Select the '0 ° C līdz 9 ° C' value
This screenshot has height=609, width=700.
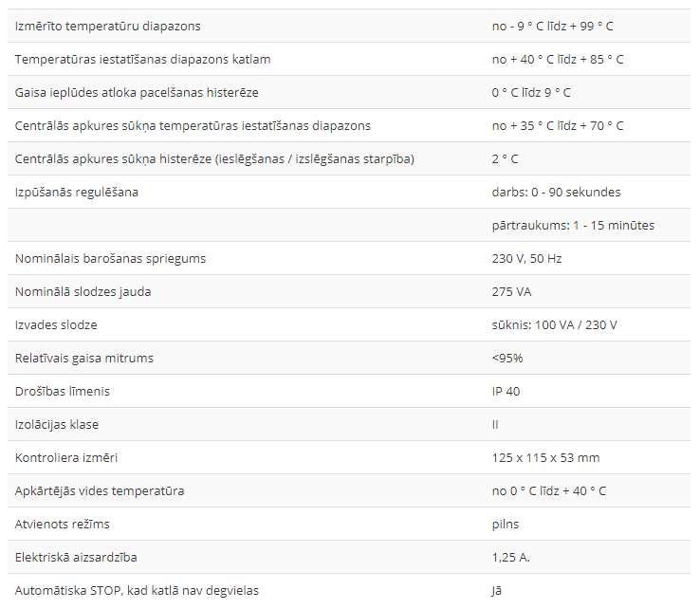click(531, 92)
